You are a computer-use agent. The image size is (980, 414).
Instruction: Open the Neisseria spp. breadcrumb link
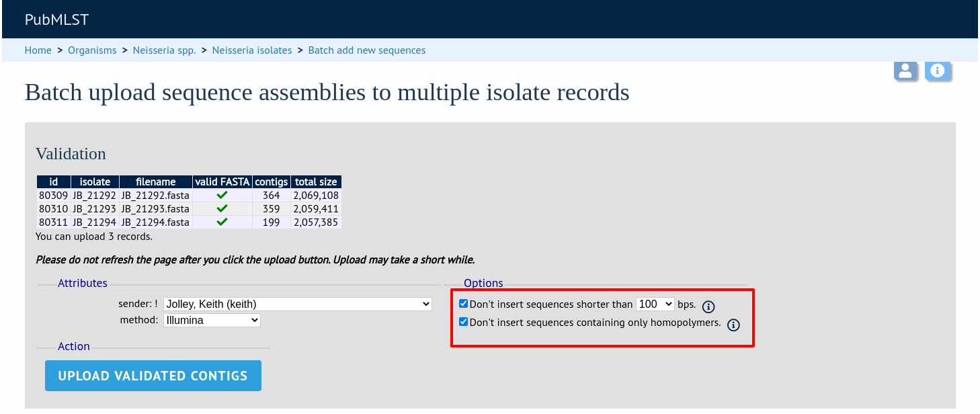(x=165, y=50)
